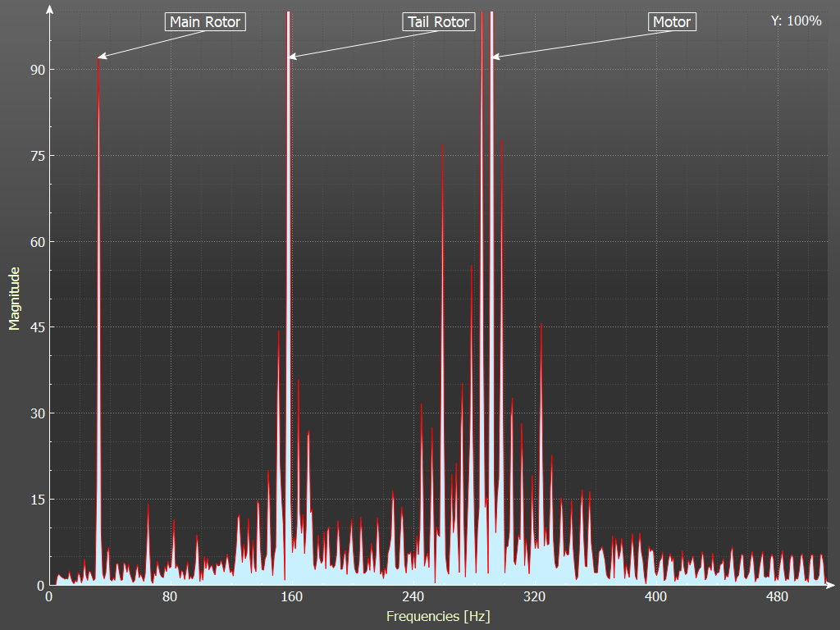
Task: Click the Motor annotation label
Action: coord(672,22)
